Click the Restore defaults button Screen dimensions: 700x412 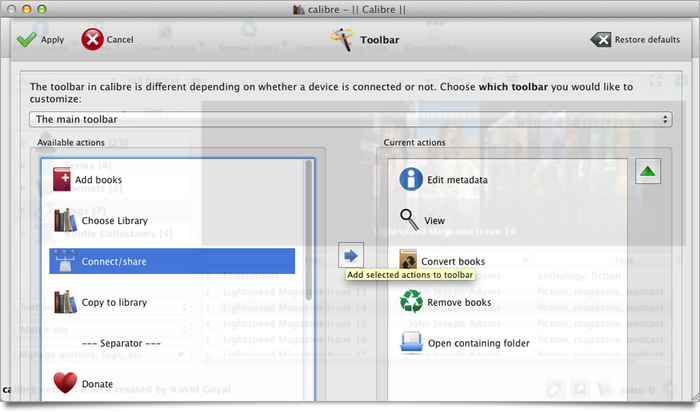[x=635, y=40]
